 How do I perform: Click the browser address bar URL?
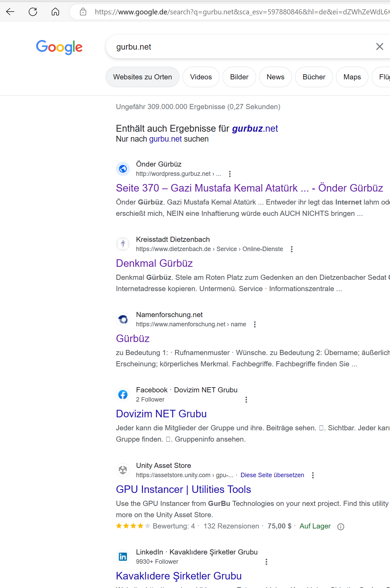pos(242,12)
